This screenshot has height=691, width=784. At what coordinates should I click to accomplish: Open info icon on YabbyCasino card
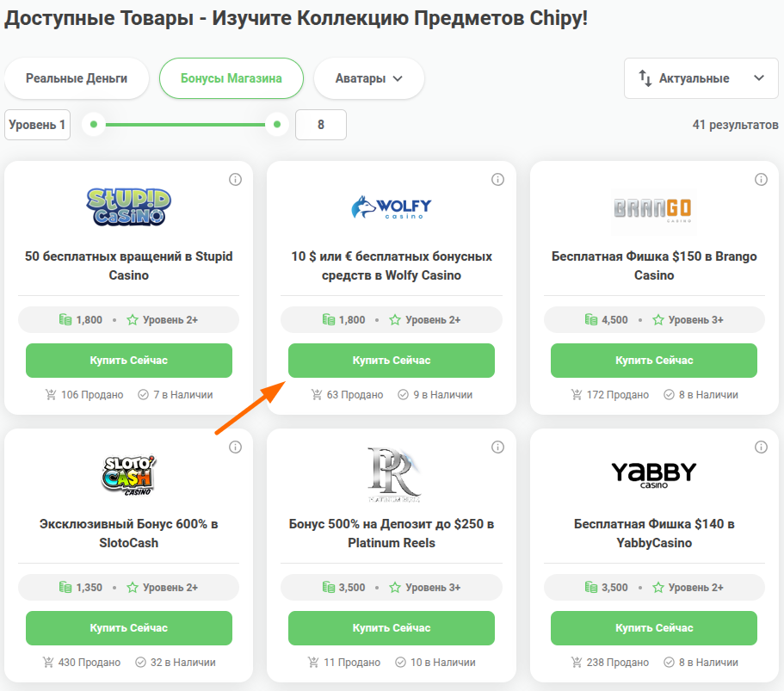(x=761, y=447)
